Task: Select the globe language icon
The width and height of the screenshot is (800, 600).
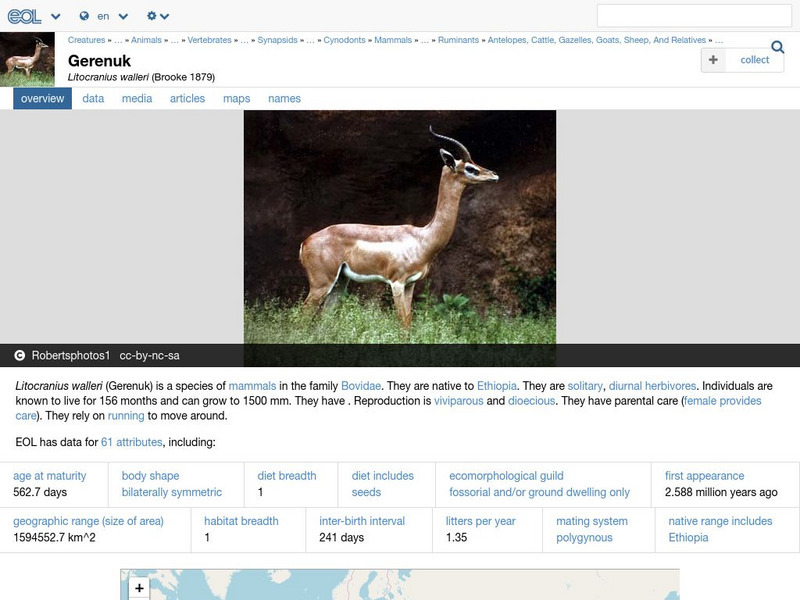Action: (x=85, y=16)
